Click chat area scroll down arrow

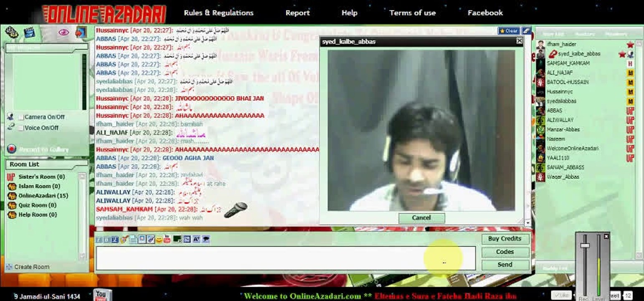click(x=527, y=223)
